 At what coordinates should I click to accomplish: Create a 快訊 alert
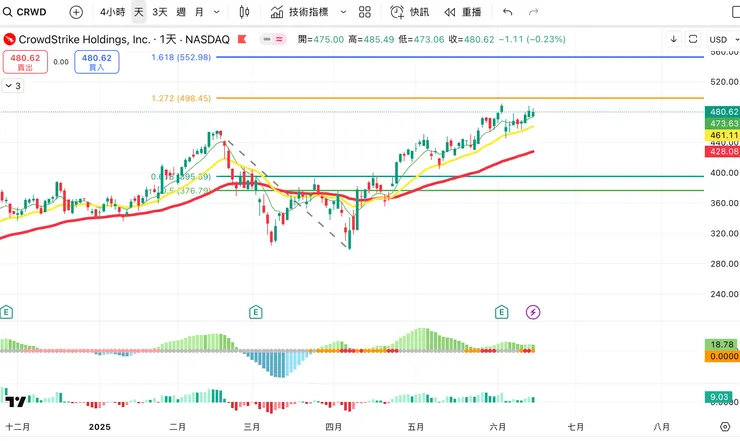tap(408, 12)
